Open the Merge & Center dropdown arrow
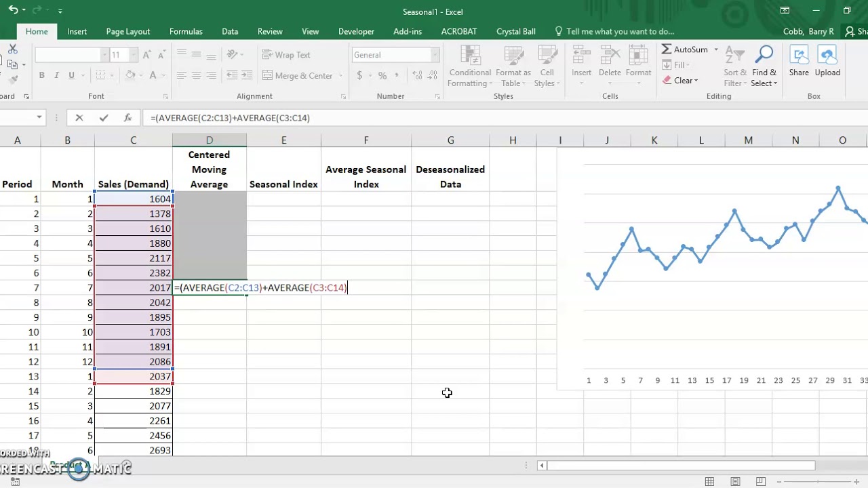This screenshot has height=488, width=868. [x=340, y=76]
